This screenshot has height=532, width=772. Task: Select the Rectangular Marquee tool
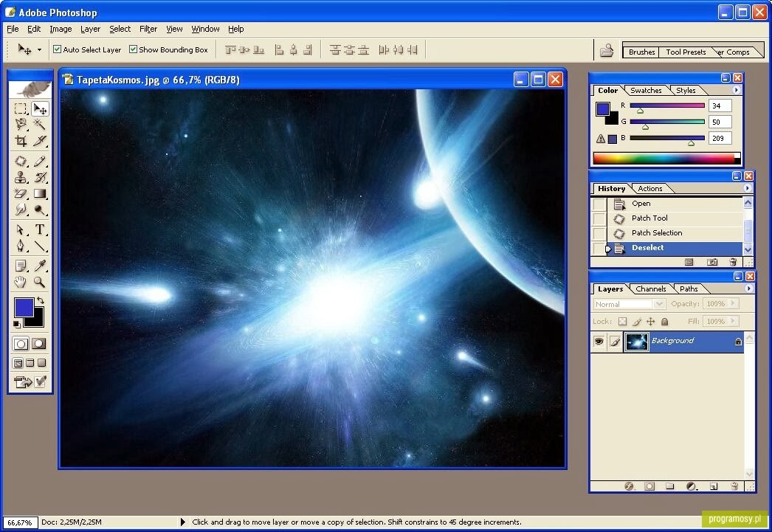pos(21,108)
